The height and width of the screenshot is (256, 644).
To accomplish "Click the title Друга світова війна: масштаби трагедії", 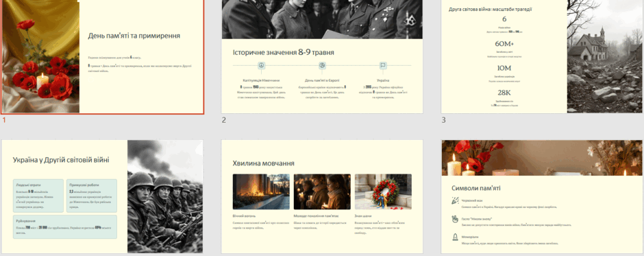I will click(x=491, y=9).
